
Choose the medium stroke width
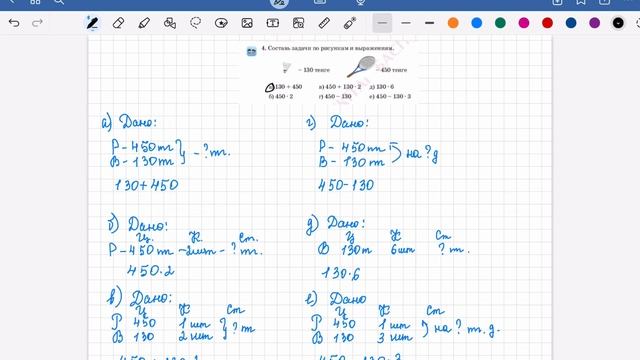pyautogui.click(x=406, y=23)
